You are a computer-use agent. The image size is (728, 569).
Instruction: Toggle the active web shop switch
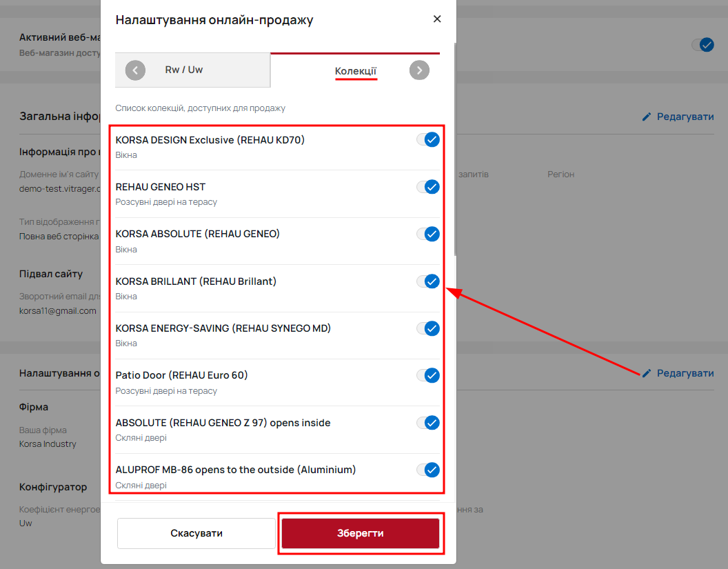click(703, 45)
